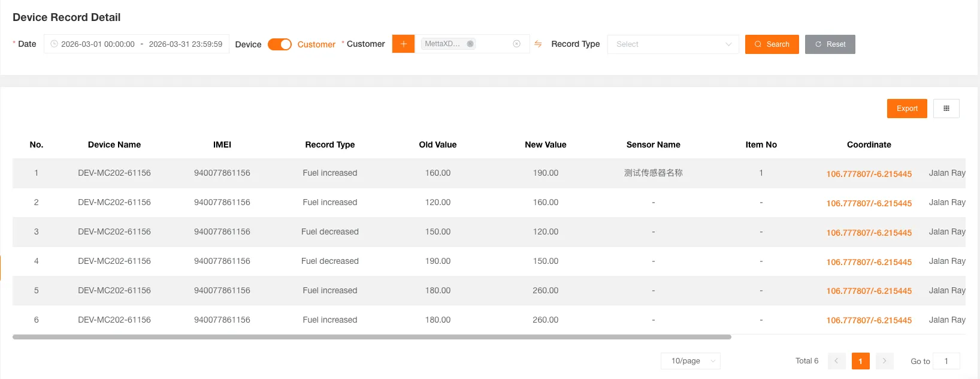This screenshot has width=980, height=379.
Task: Click the clock icon in date field
Action: [x=54, y=44]
